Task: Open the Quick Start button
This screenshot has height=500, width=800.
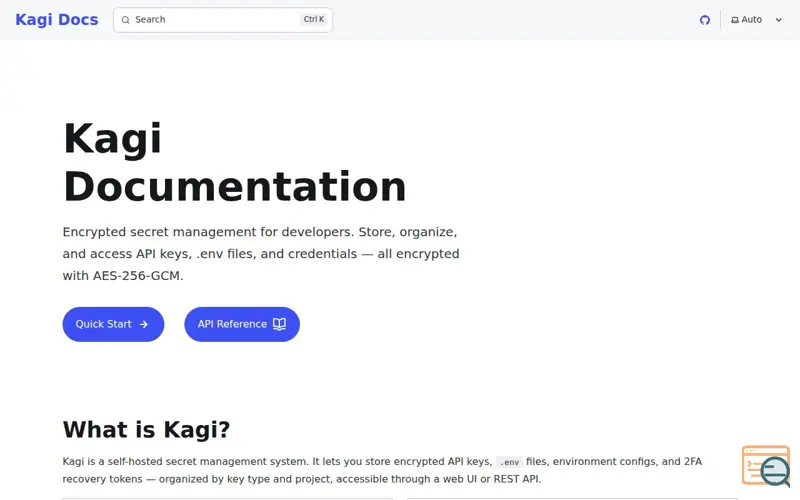Action: (113, 324)
